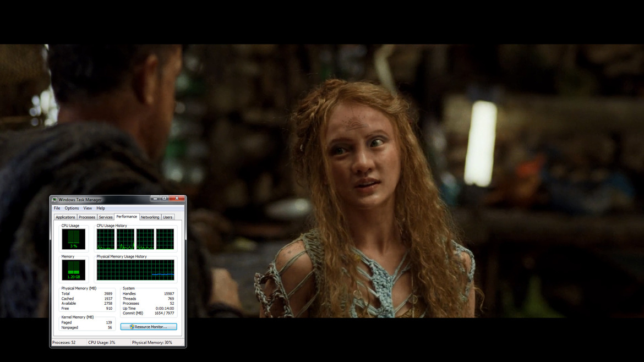Screen dimensions: 644x362
Task: Click the third CPU Usage History graph
Action: click(x=145, y=239)
